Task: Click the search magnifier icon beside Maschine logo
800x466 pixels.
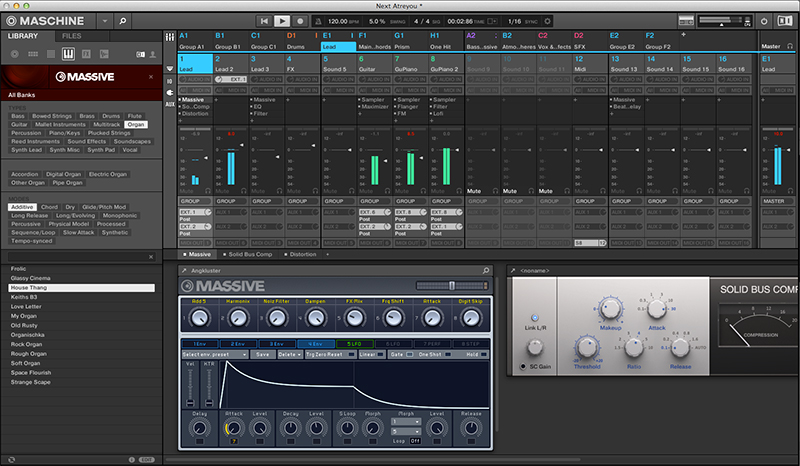Action: [121, 20]
